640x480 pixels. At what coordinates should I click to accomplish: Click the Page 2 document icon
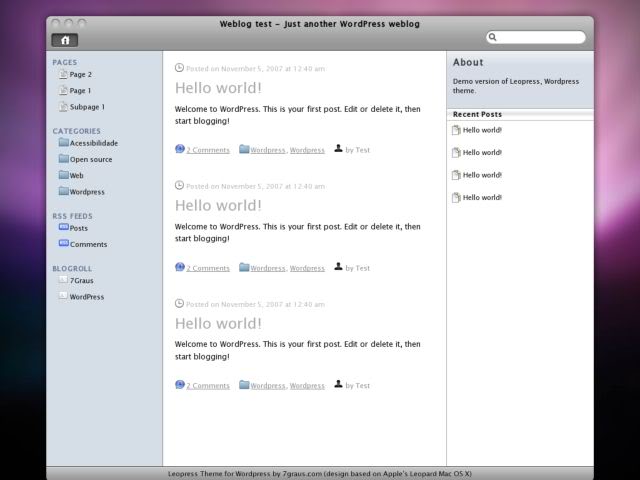(63, 74)
